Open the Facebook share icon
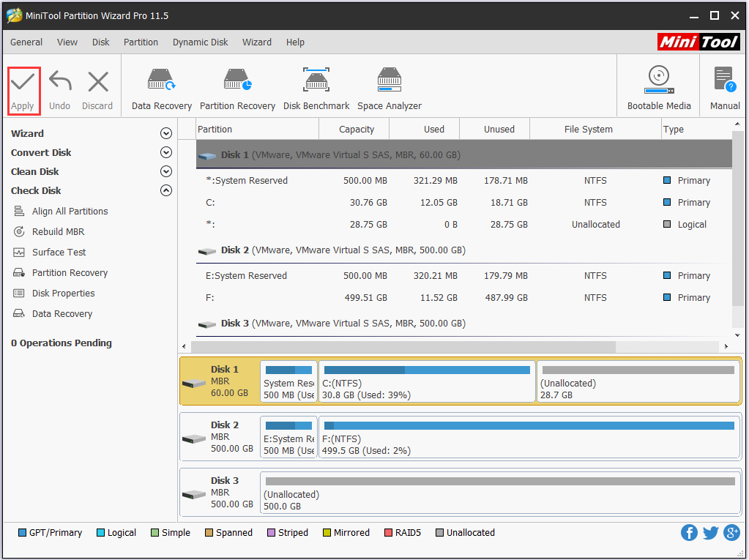Screen dimensions: 749x560 tap(689, 533)
